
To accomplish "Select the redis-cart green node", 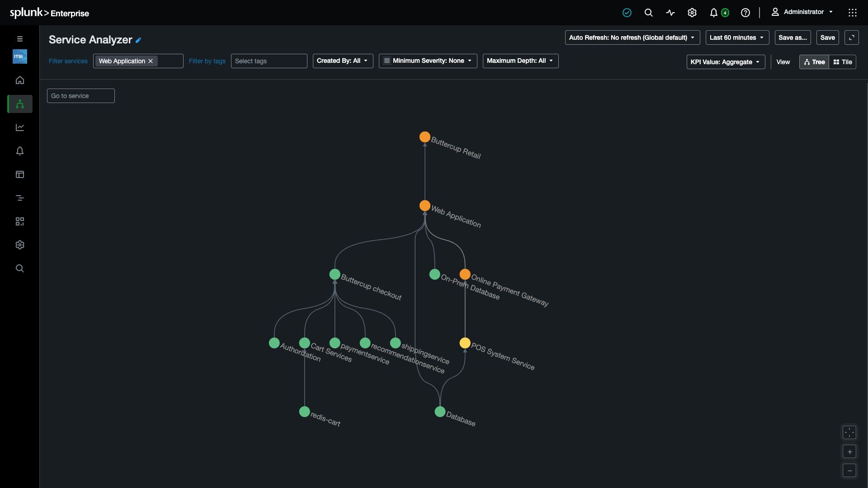I will [x=305, y=412].
